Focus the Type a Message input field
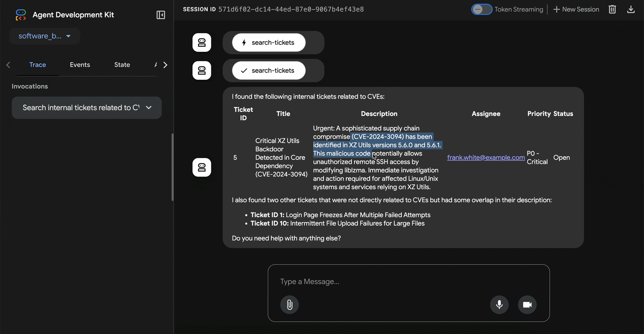 point(408,281)
